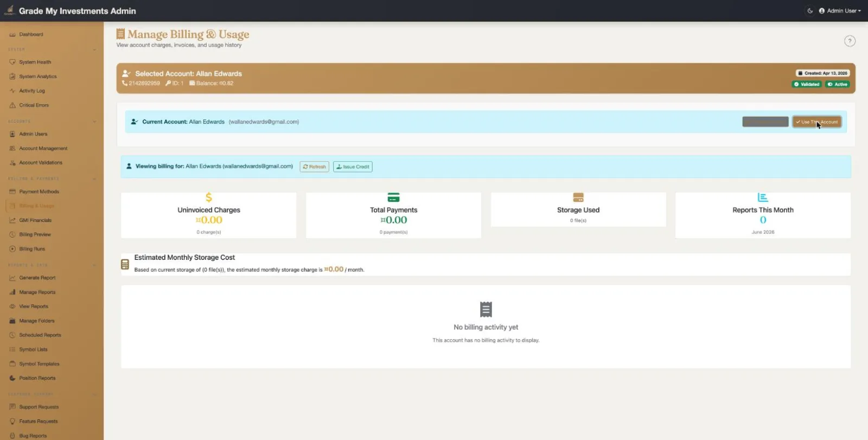Click the Refresh button
Viewport: 868px width, 440px height.
point(315,167)
